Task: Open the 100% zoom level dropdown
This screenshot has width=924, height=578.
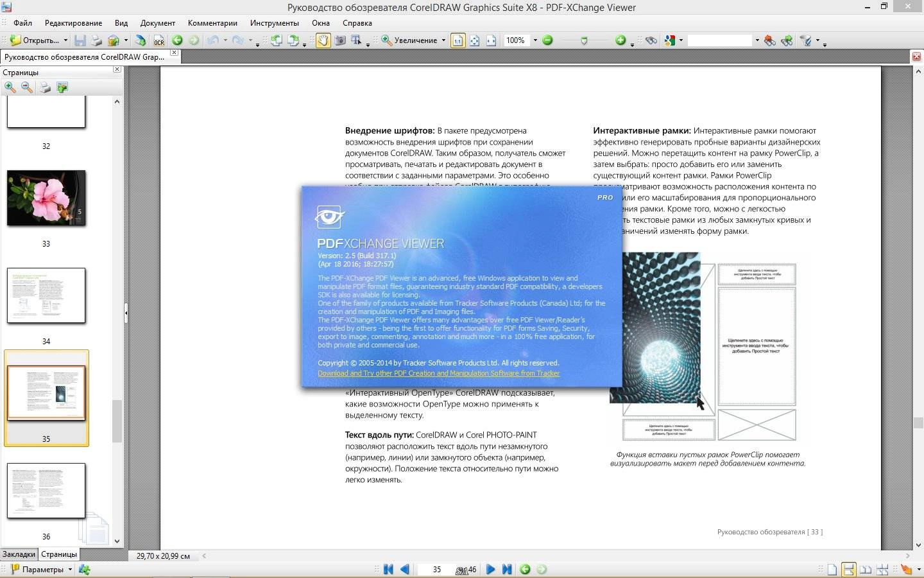Action: coord(535,40)
